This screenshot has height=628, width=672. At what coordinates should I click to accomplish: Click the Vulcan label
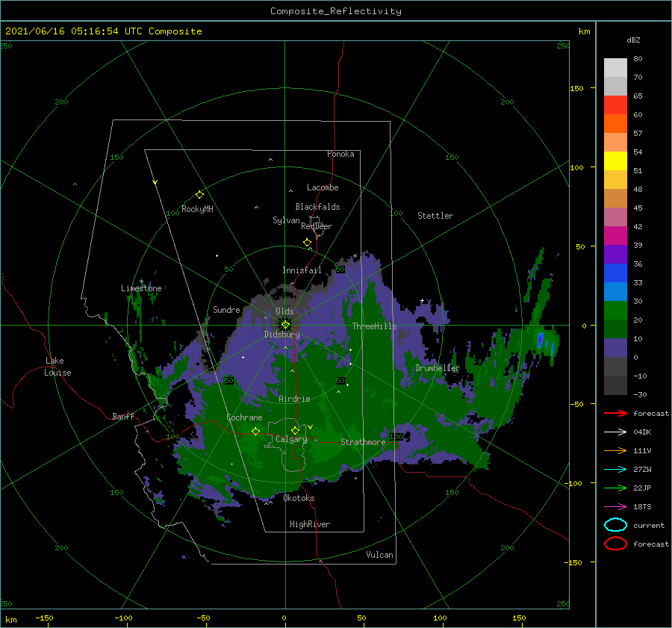tap(380, 555)
